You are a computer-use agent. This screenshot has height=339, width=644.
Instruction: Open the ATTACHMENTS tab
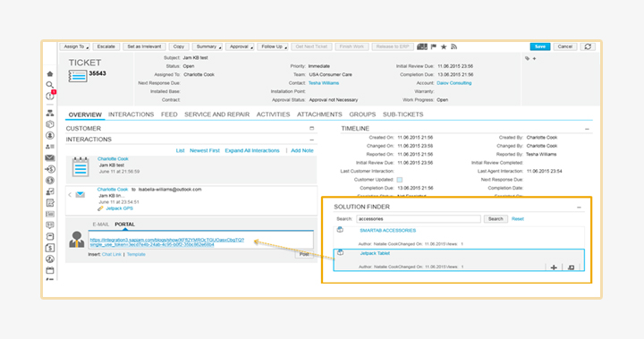point(319,114)
